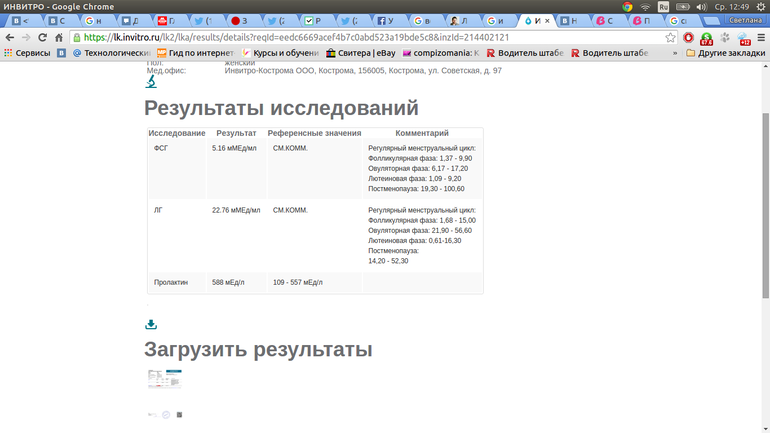Reload the page using the refresh button
The width and height of the screenshot is (770, 433).
[x=42, y=37]
